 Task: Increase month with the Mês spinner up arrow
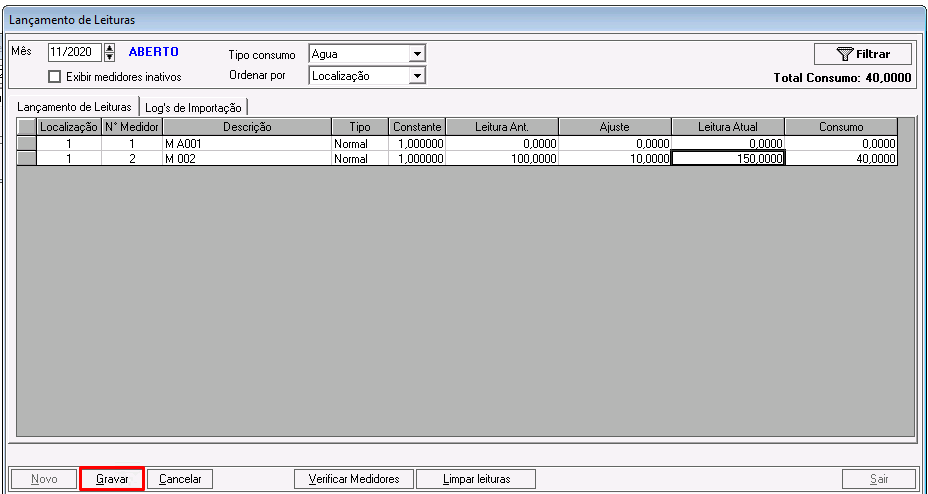click(x=109, y=48)
